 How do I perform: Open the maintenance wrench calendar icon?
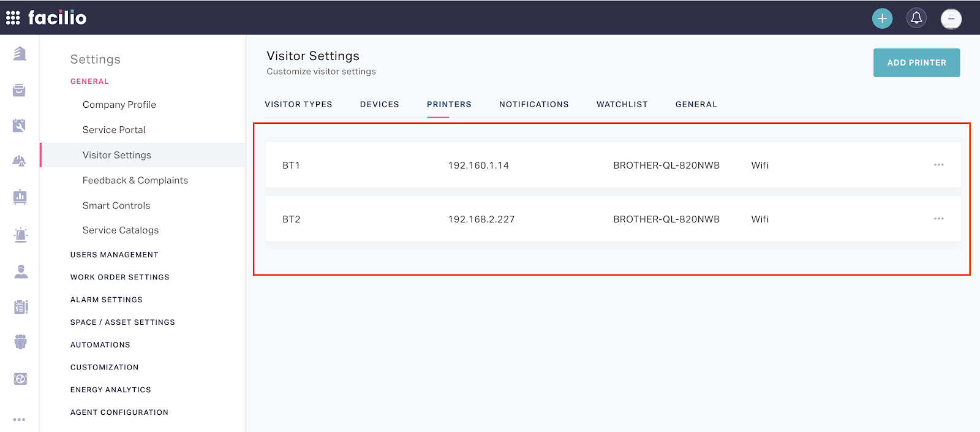click(x=20, y=126)
